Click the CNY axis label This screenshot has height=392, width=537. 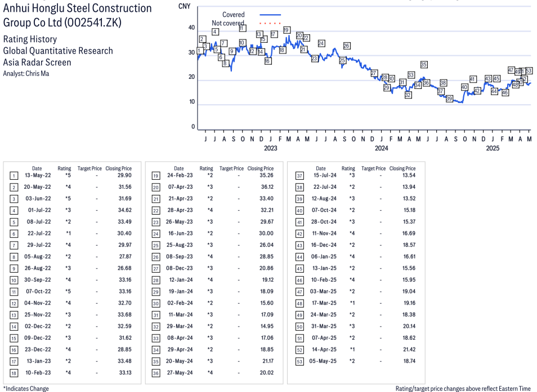(184, 6)
